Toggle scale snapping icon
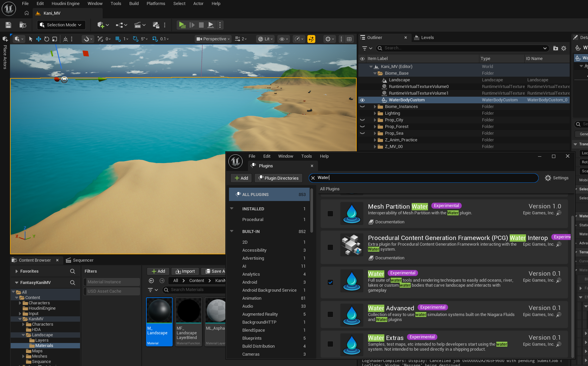The image size is (588, 366). (155, 39)
